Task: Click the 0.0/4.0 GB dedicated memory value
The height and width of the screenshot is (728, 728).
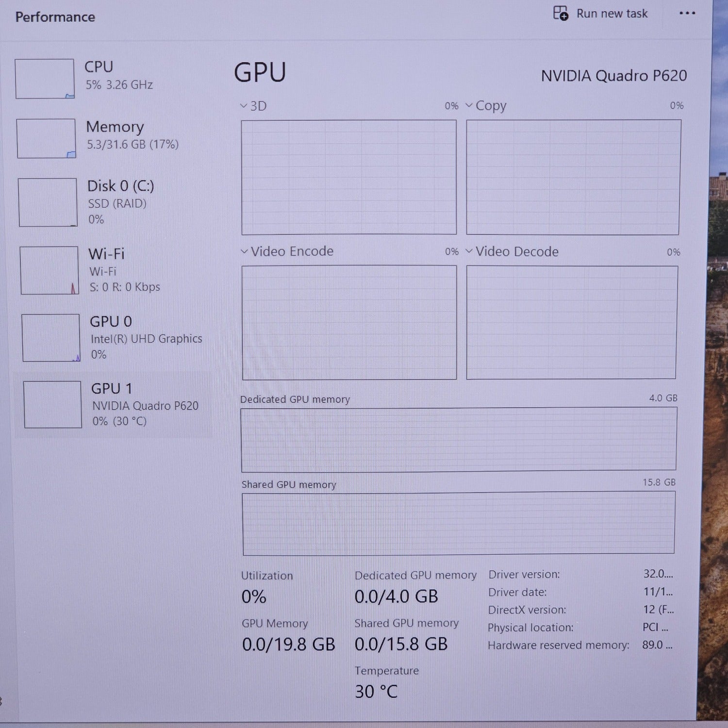Action: (396, 596)
